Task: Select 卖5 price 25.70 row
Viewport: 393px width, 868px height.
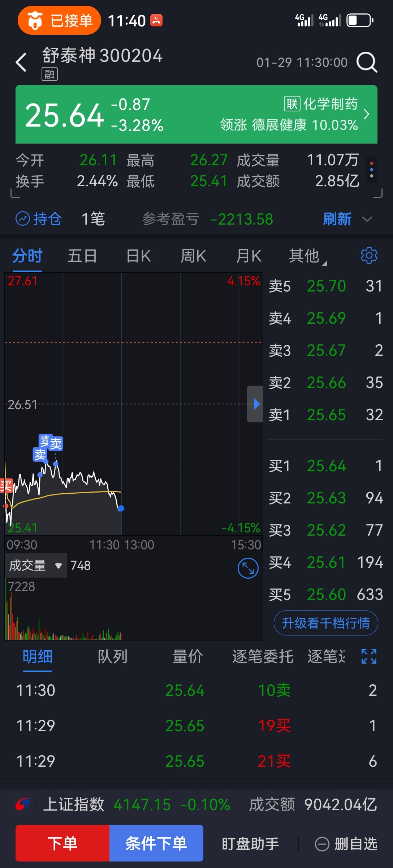Action: 326,286
